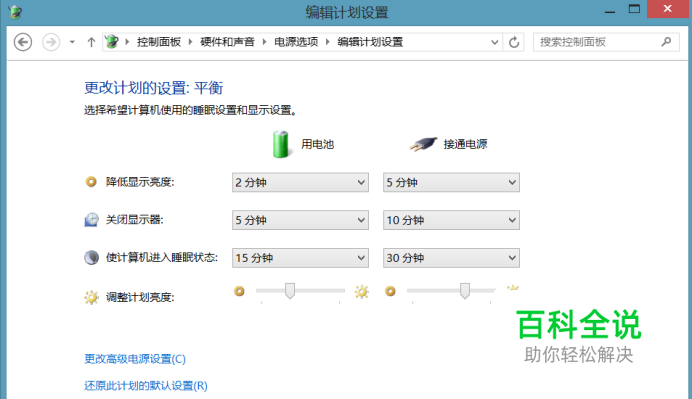Expand chevron after 电源选项 breadcrumb
The image size is (692, 399).
pos(328,42)
